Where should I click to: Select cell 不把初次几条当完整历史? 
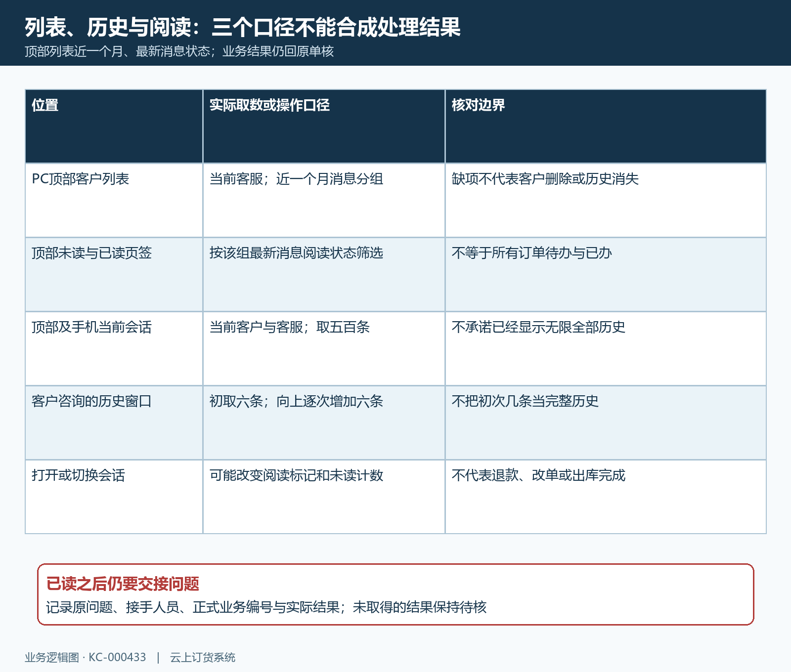click(x=606, y=423)
